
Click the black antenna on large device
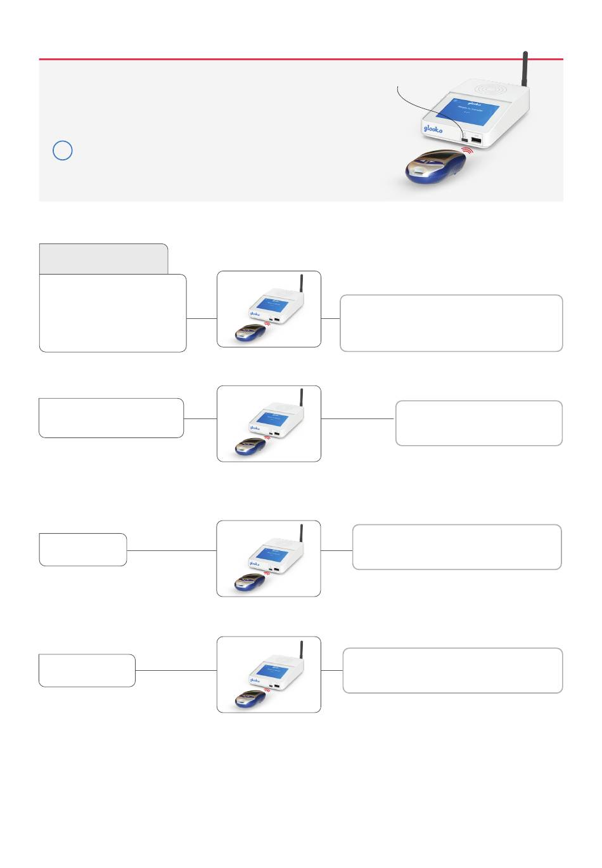[x=525, y=70]
